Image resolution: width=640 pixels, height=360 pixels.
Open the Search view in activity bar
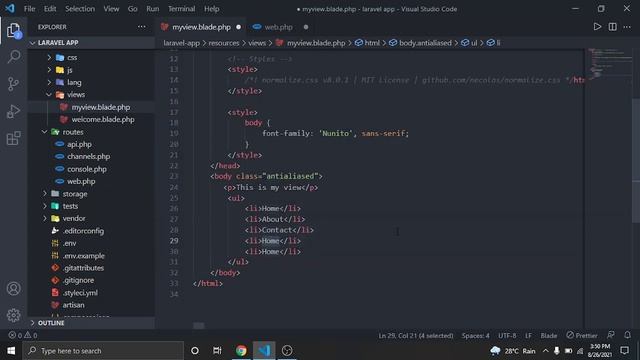pyautogui.click(x=13, y=57)
